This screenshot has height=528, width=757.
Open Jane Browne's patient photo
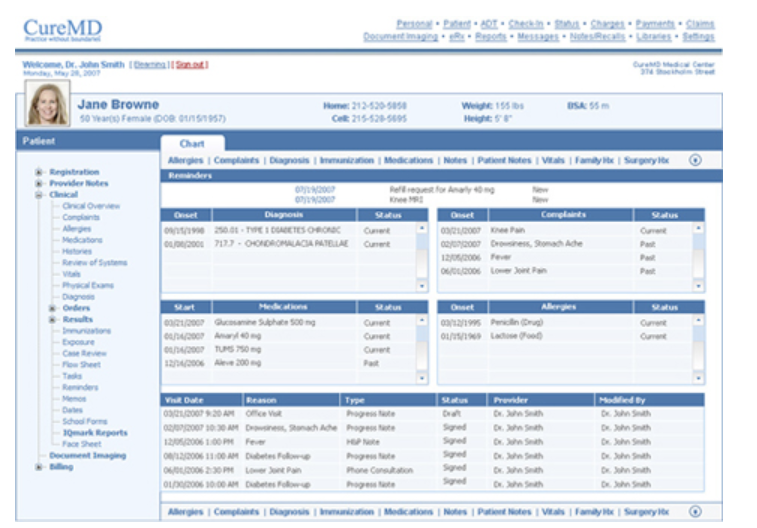47,103
